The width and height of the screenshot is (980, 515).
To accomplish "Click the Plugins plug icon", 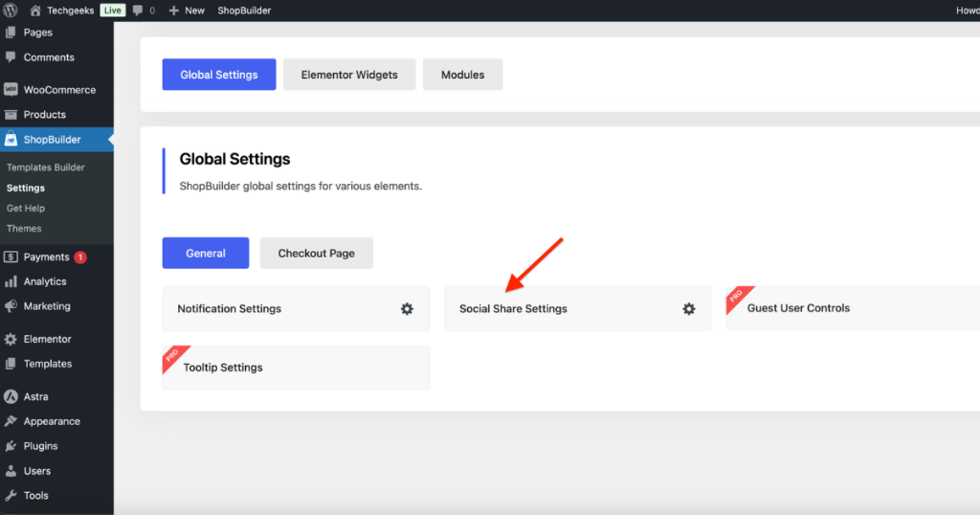I will pos(11,446).
